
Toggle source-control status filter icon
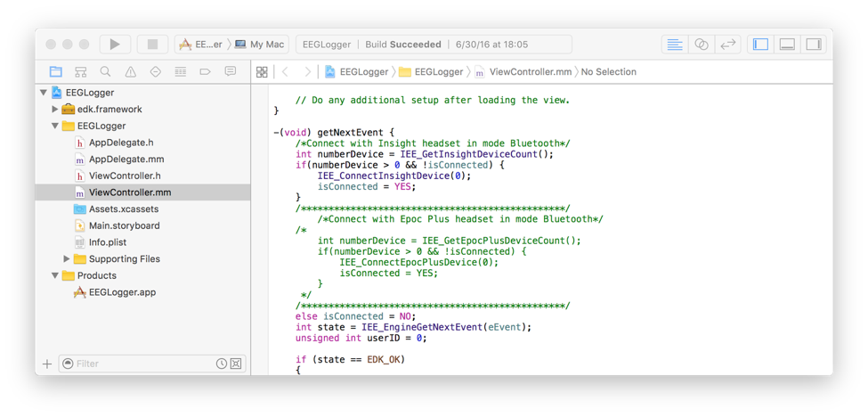click(x=236, y=364)
